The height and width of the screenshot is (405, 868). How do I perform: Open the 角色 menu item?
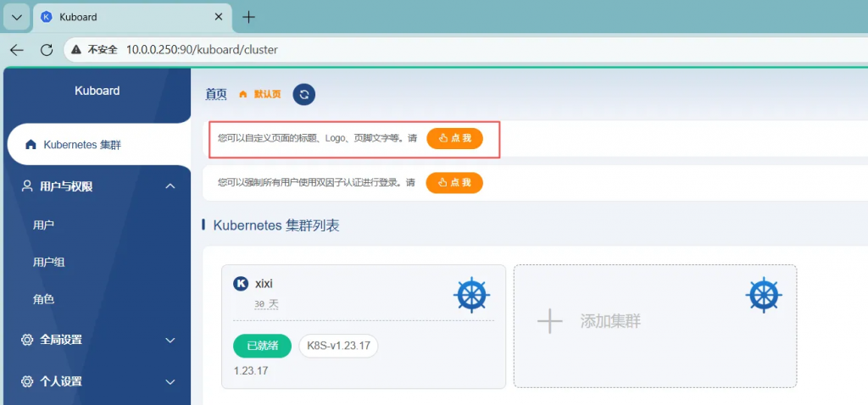click(44, 299)
